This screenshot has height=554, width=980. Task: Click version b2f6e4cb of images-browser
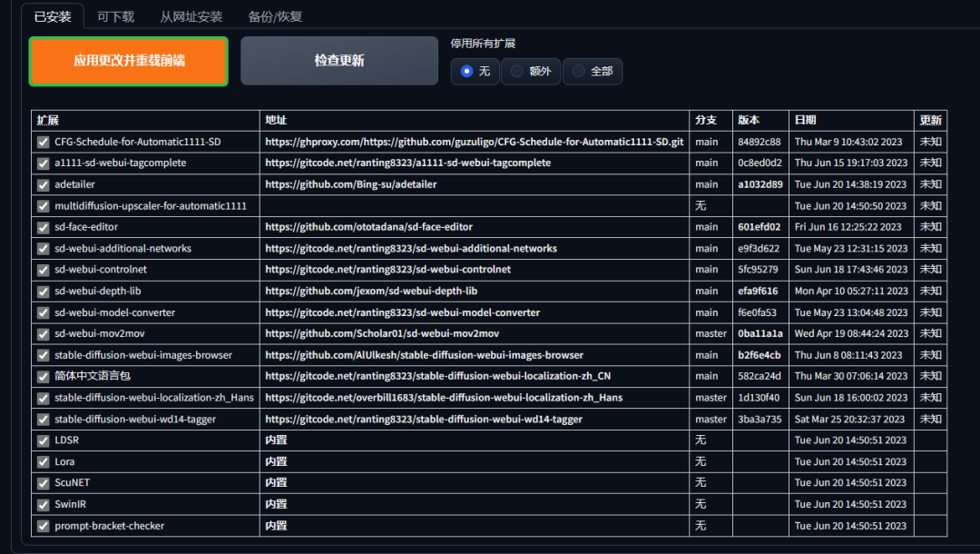tap(759, 354)
